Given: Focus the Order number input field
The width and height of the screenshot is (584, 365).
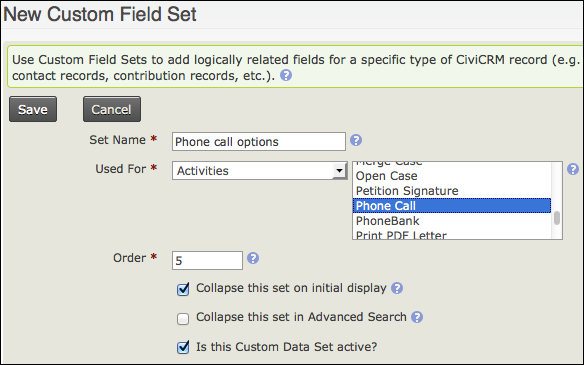Looking at the screenshot, I should coord(207,260).
